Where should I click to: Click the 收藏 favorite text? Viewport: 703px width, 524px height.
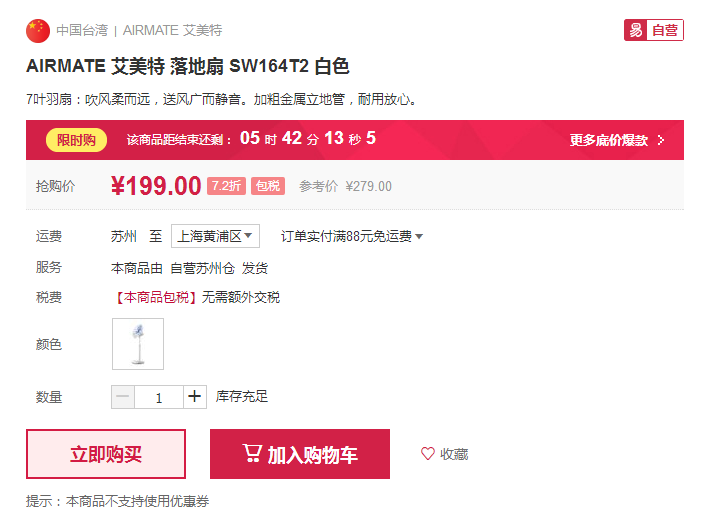[x=454, y=454]
